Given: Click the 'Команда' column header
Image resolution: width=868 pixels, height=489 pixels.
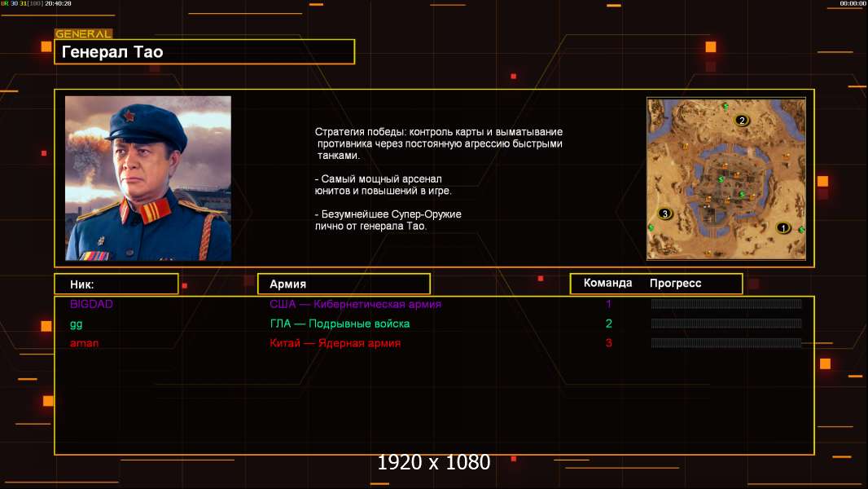Looking at the screenshot, I should 607,283.
